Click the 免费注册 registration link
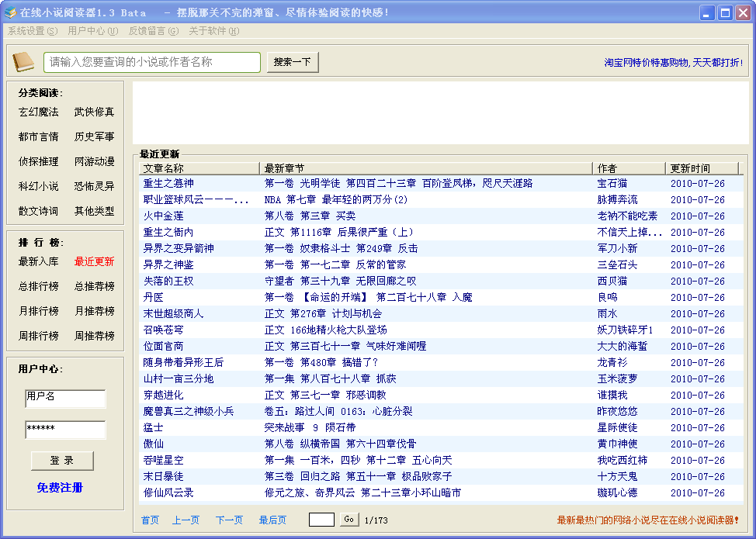 [x=60, y=488]
